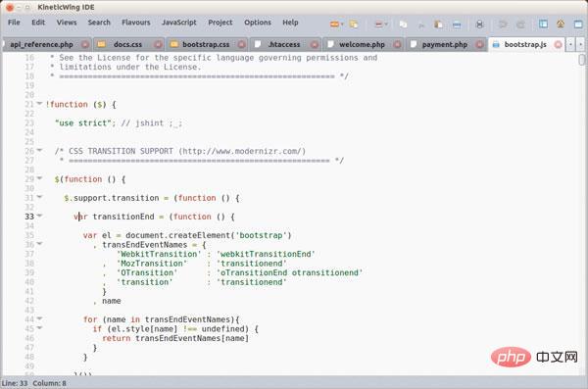588x389 pixels.
Task: Switch to the bootstrap.css tab
Action: coord(206,44)
